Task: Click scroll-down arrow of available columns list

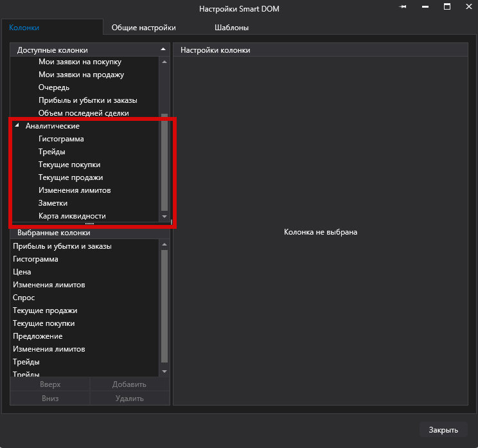Action: 164,216
